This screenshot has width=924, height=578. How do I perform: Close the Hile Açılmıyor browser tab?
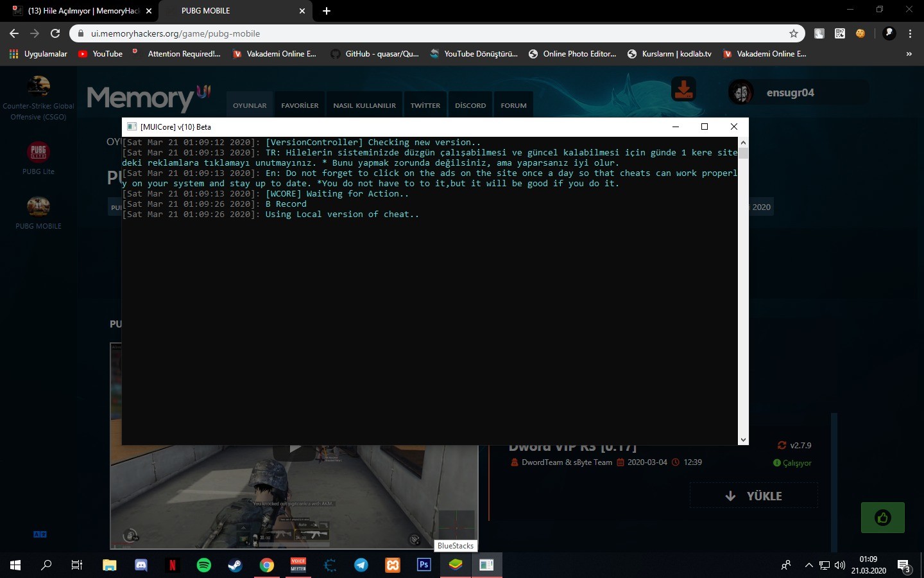point(149,11)
